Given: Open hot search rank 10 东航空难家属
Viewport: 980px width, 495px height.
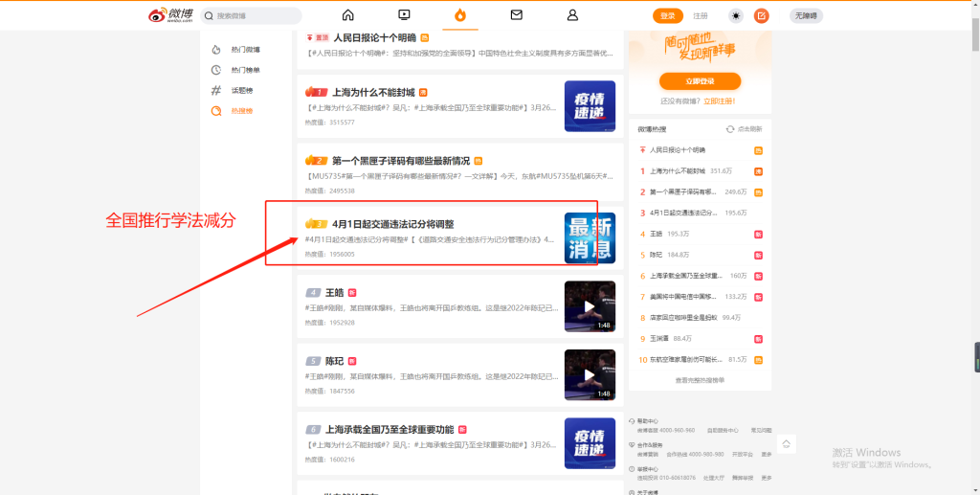Looking at the screenshot, I should (685, 360).
